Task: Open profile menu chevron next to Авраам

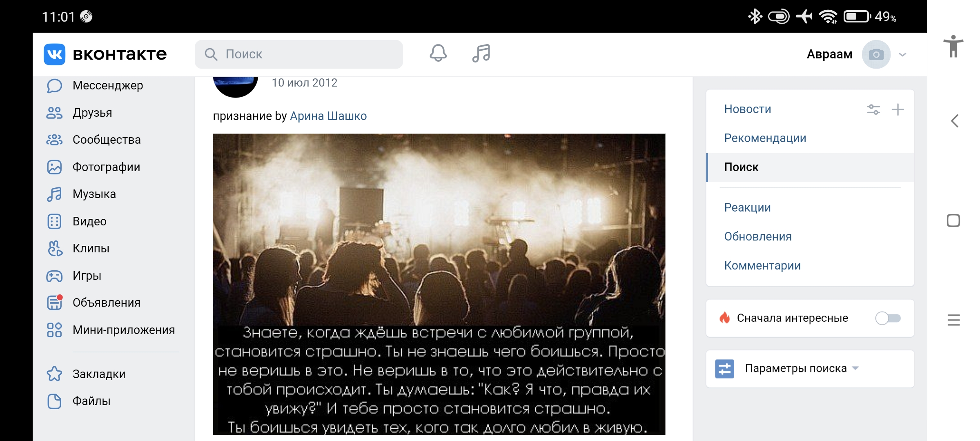Action: click(903, 55)
